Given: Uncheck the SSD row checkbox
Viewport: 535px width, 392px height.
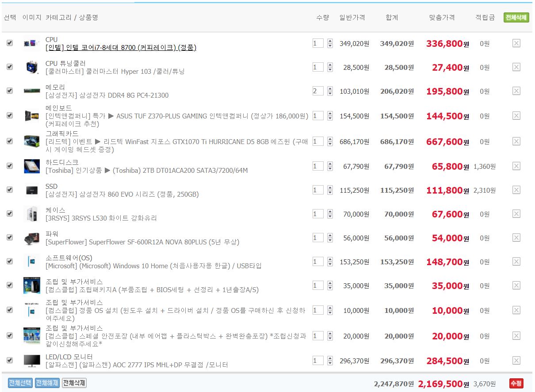Looking at the screenshot, I should pyautogui.click(x=10, y=190).
